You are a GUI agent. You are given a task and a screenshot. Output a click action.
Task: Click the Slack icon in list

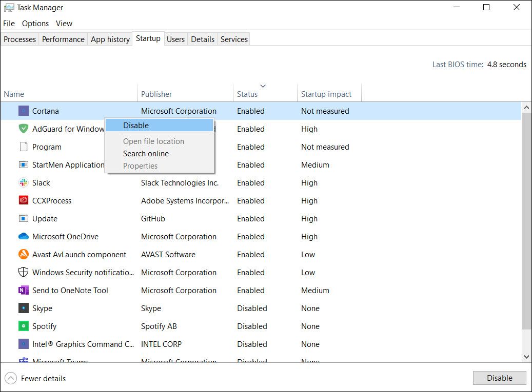pos(24,183)
